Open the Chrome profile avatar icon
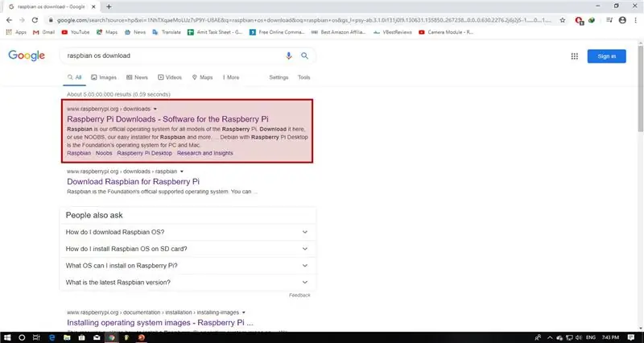The width and height of the screenshot is (644, 343). (x=622, y=20)
